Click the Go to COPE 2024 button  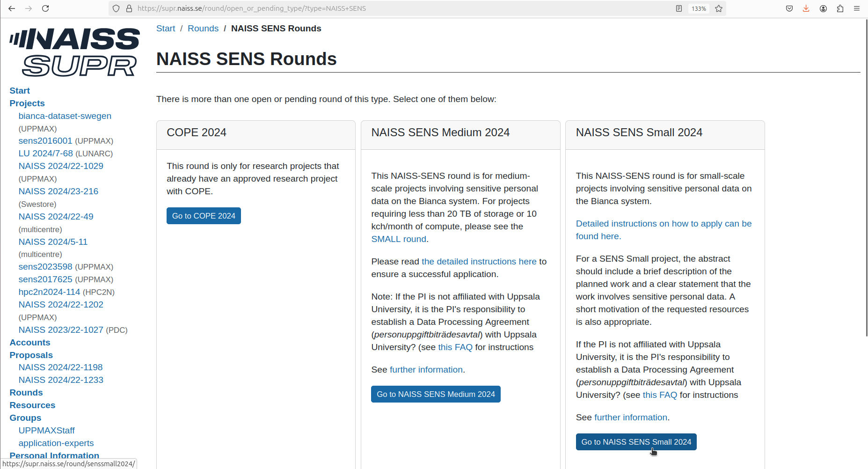(204, 216)
